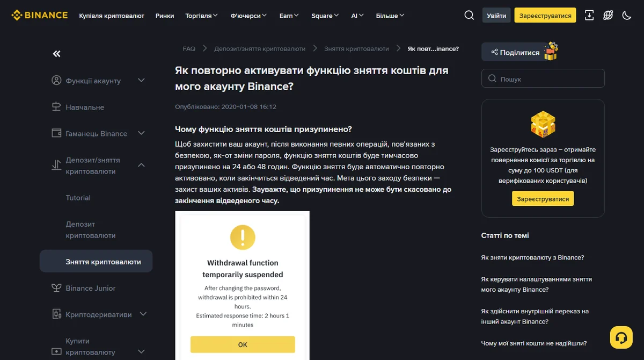Screen dimensions: 644x360
Task: Click the Binance logo
Action: pyautogui.click(x=40, y=15)
